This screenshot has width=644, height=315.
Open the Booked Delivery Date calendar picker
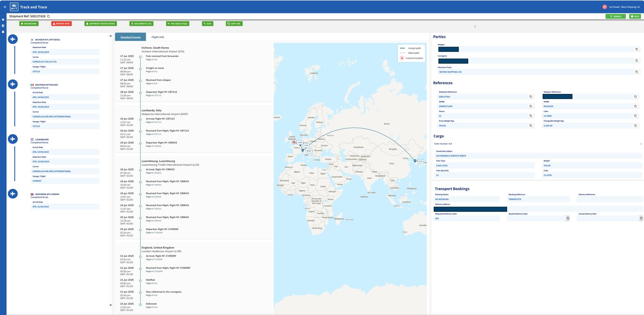[568, 219]
